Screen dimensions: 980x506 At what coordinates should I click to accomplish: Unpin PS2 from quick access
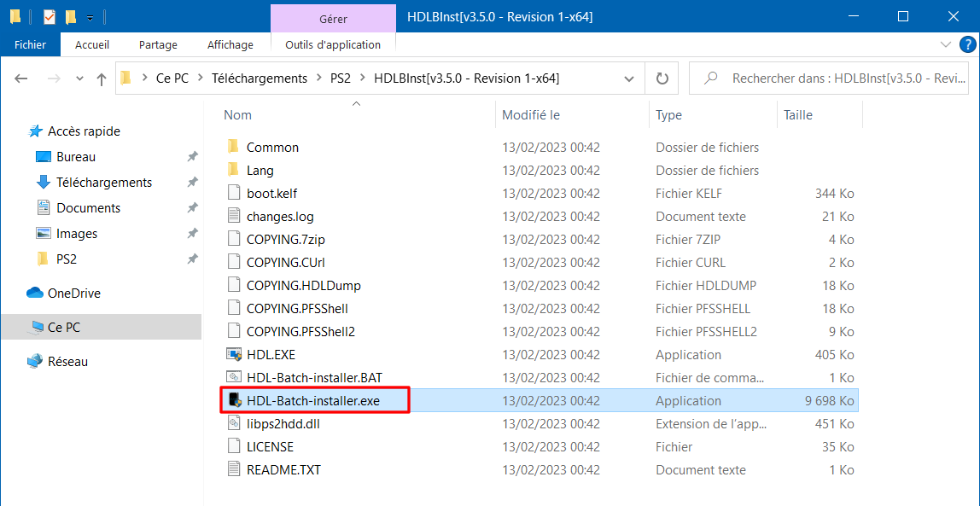tap(193, 259)
